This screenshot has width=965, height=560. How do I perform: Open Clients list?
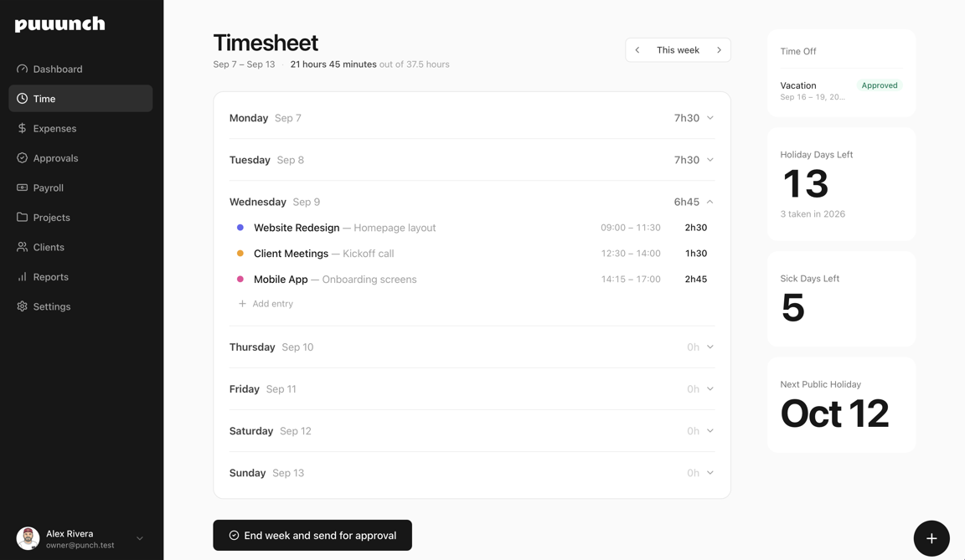[80, 247]
